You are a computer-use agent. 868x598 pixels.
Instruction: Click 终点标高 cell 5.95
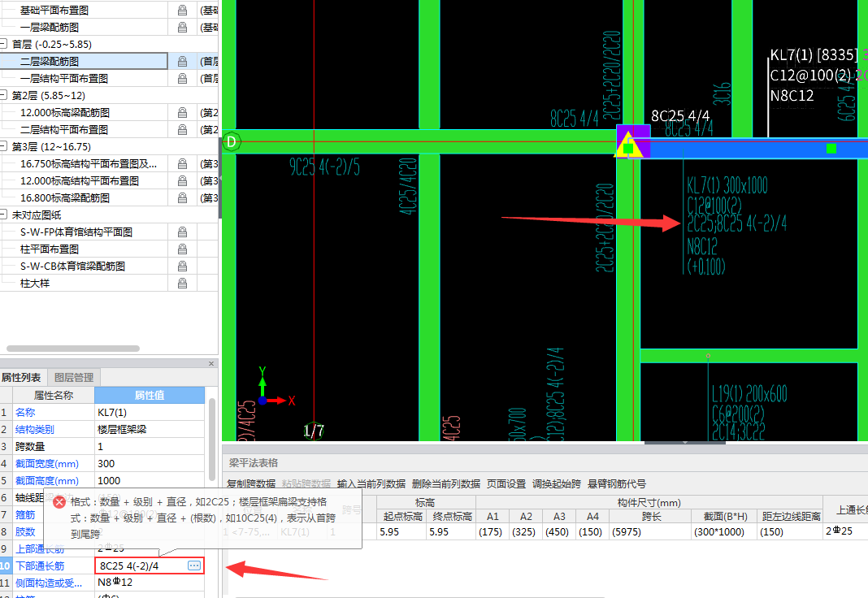451,531
